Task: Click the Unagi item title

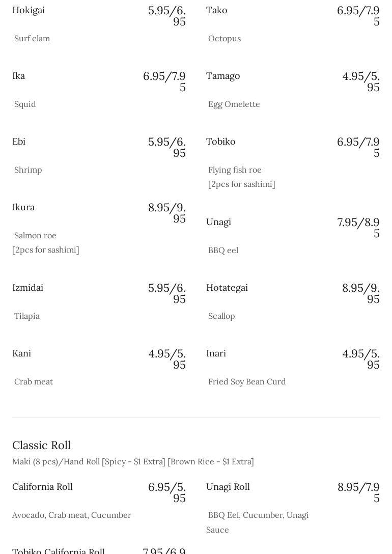Action: (x=218, y=222)
